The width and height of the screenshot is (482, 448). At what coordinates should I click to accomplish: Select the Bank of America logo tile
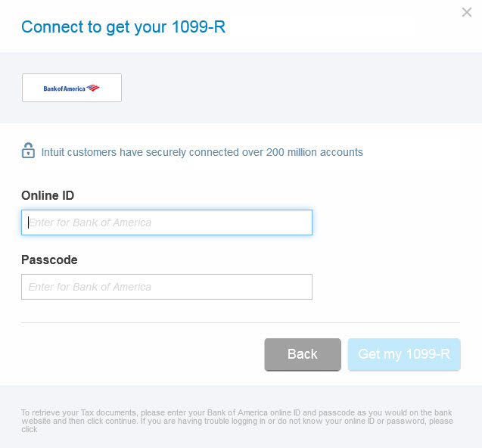click(72, 88)
